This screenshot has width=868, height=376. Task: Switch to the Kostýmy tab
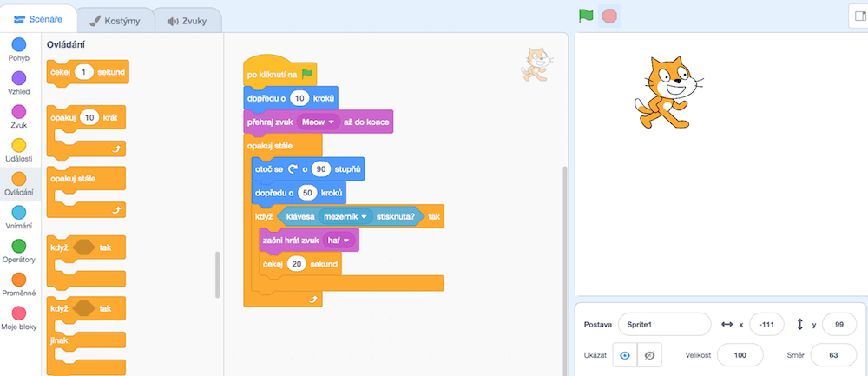point(115,21)
